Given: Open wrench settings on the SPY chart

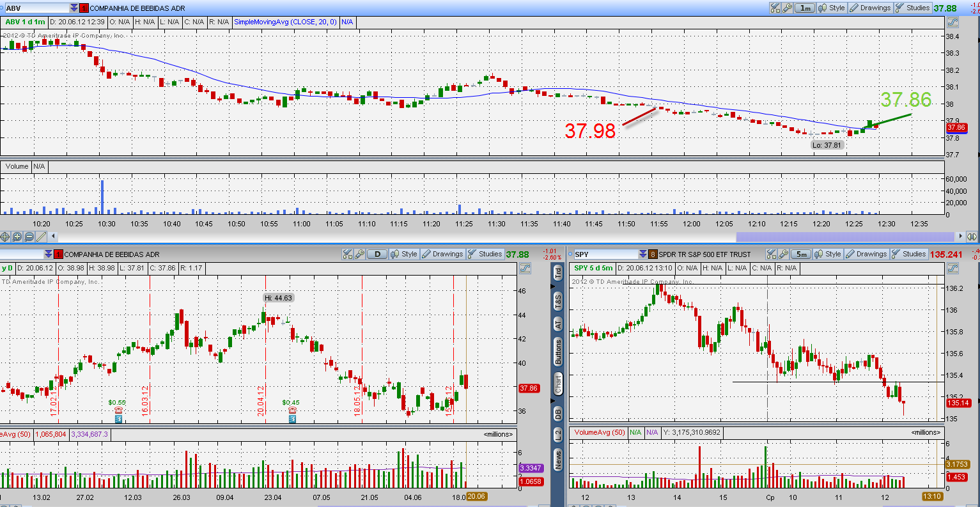Looking at the screenshot, I should (784, 254).
